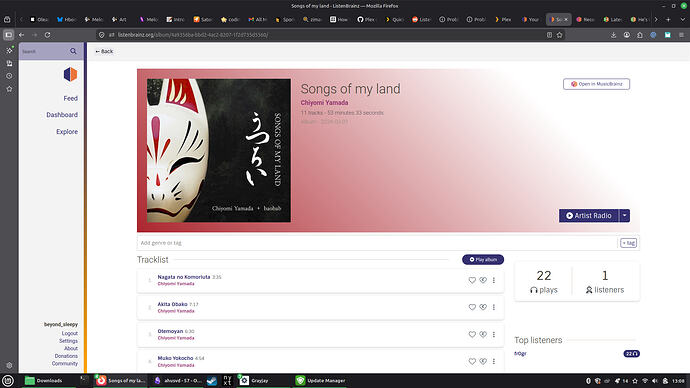
Task: Open ListenBrainz Settings link
Action: point(69,341)
